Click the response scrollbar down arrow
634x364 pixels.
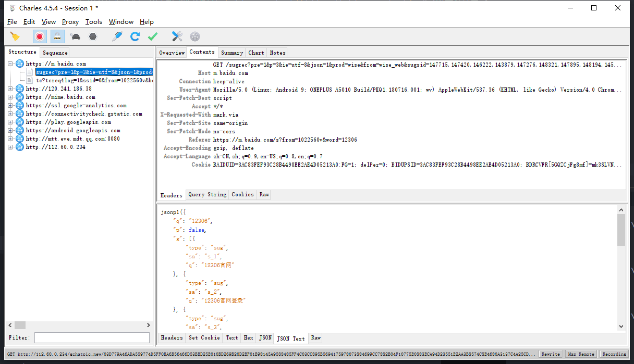621,327
